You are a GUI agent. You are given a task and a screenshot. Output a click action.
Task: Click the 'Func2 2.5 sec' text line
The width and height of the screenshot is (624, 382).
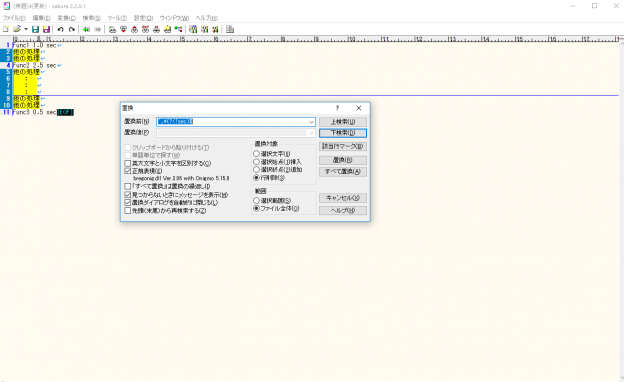pyautogui.click(x=34, y=65)
